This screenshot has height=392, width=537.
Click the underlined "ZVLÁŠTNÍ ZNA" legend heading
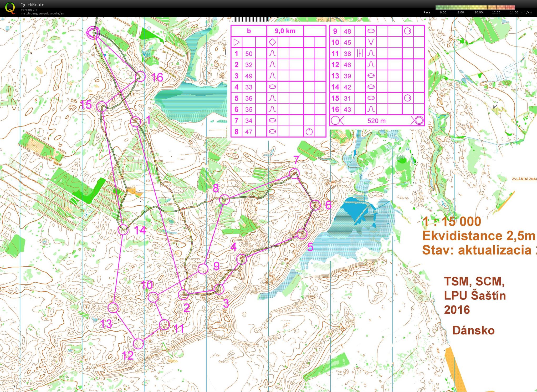524,179
